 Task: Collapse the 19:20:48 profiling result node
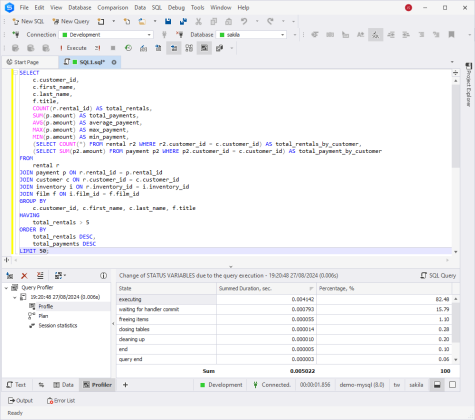15,297
